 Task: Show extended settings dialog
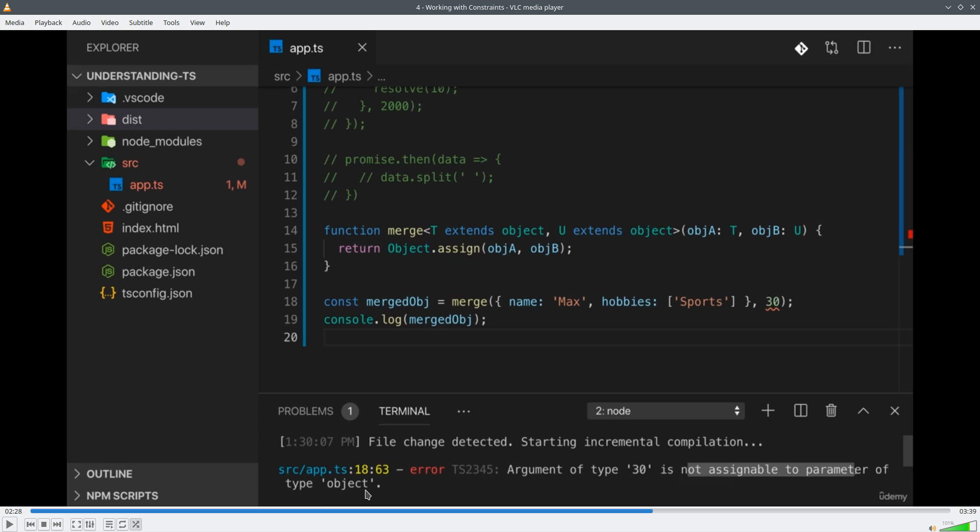(x=90, y=524)
